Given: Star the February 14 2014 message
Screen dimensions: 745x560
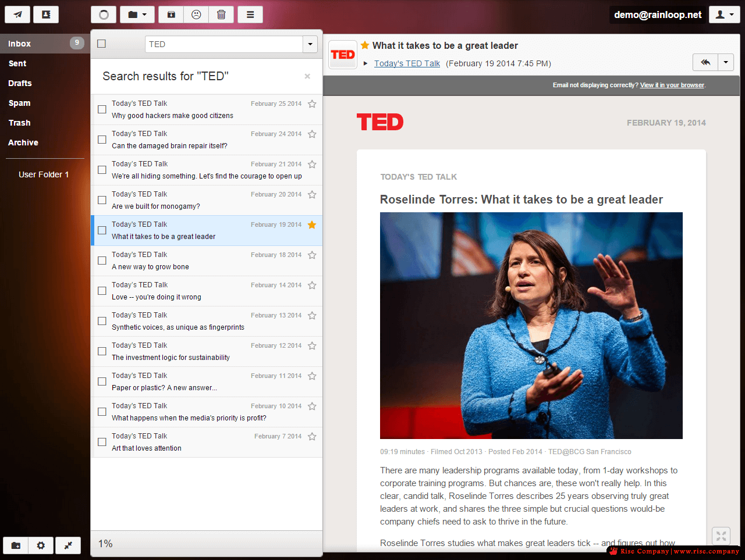Looking at the screenshot, I should tap(312, 285).
